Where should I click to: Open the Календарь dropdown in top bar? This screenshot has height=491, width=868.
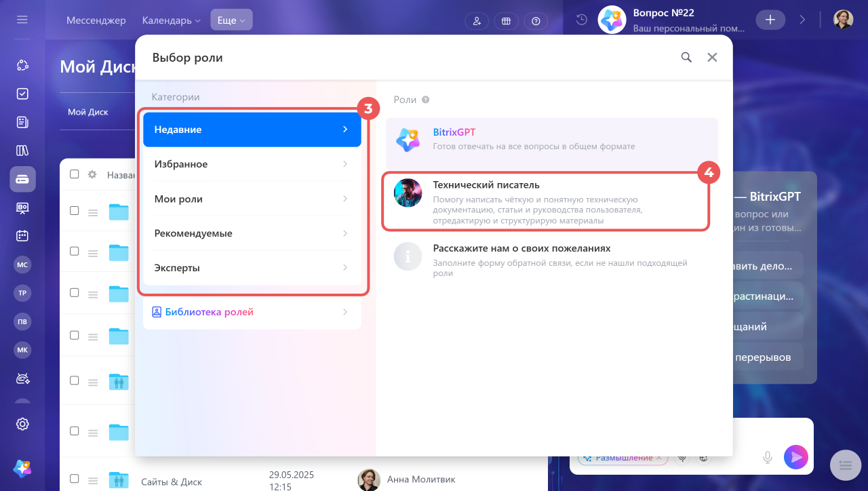point(172,20)
